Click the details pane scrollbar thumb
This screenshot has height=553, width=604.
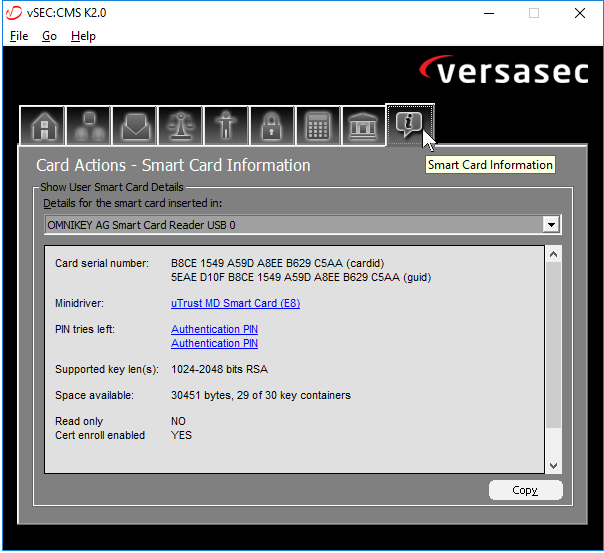[x=554, y=345]
